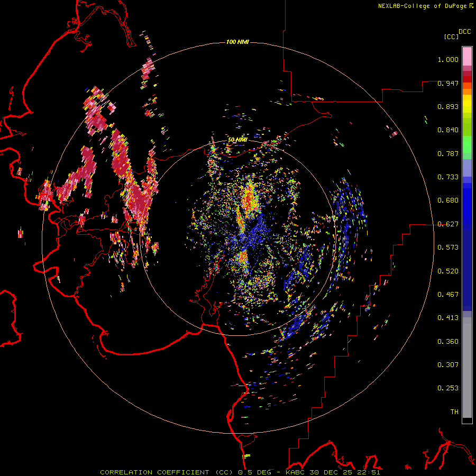This screenshot has height=476, width=476.
Task: Click the 0.307 scale value
Action: coord(448,365)
